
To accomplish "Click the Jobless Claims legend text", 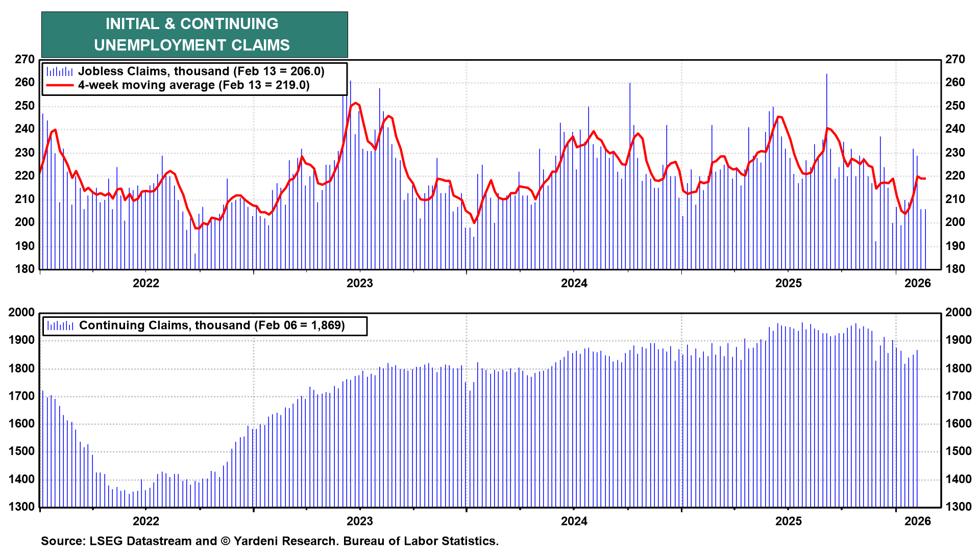I will [x=201, y=71].
